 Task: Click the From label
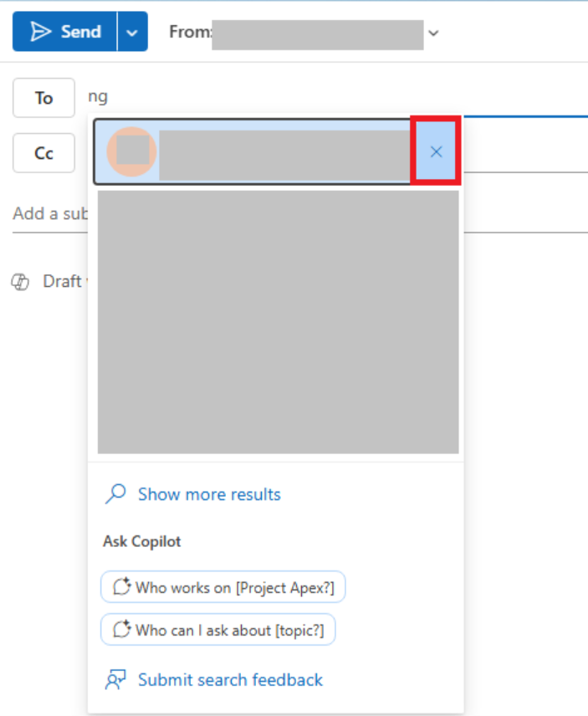point(191,32)
